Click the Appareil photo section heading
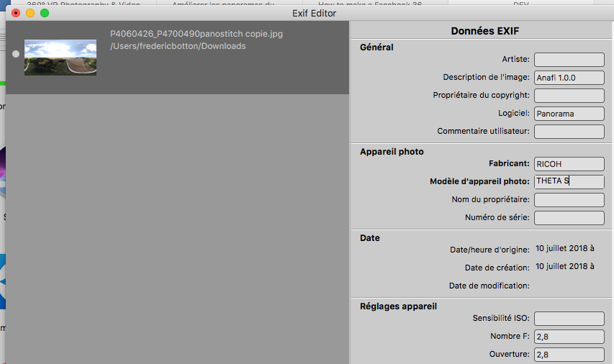The image size is (614, 364). point(392,152)
